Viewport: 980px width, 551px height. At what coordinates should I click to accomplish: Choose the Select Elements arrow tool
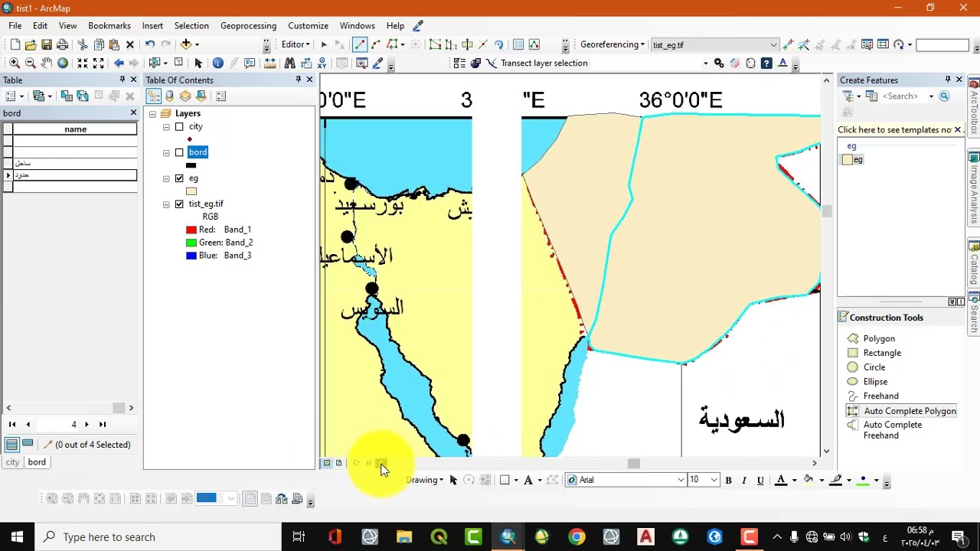[x=198, y=63]
